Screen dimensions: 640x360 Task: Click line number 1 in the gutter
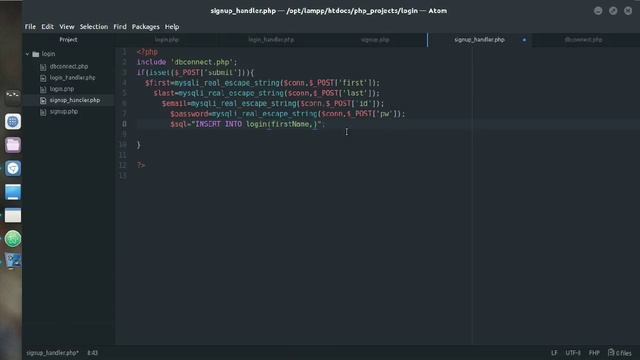(x=124, y=52)
